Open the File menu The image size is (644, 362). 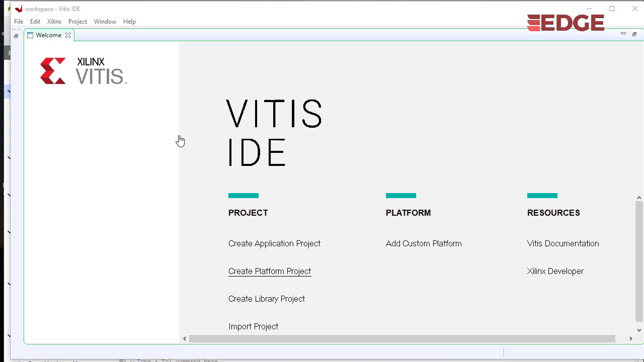coord(19,22)
